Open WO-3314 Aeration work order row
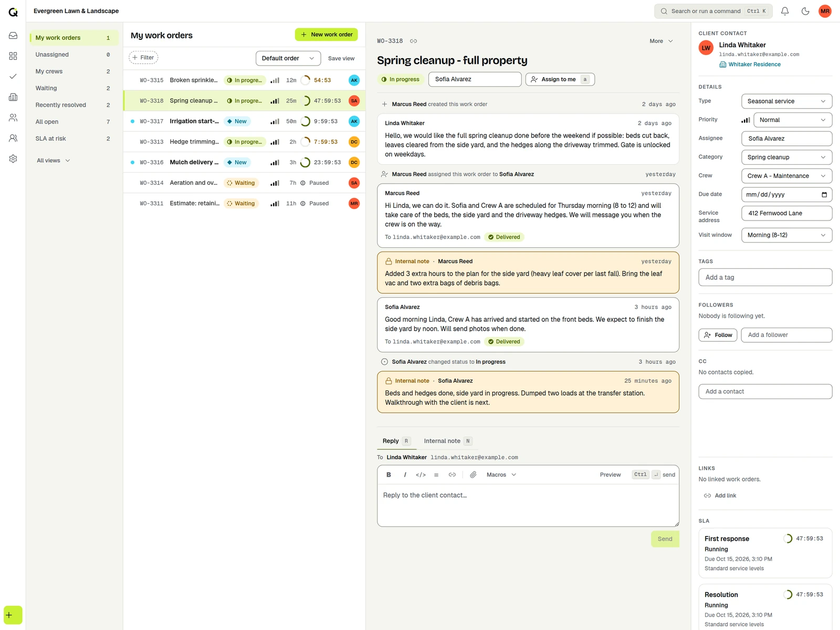Screen dimensions: 840x630 244,183
